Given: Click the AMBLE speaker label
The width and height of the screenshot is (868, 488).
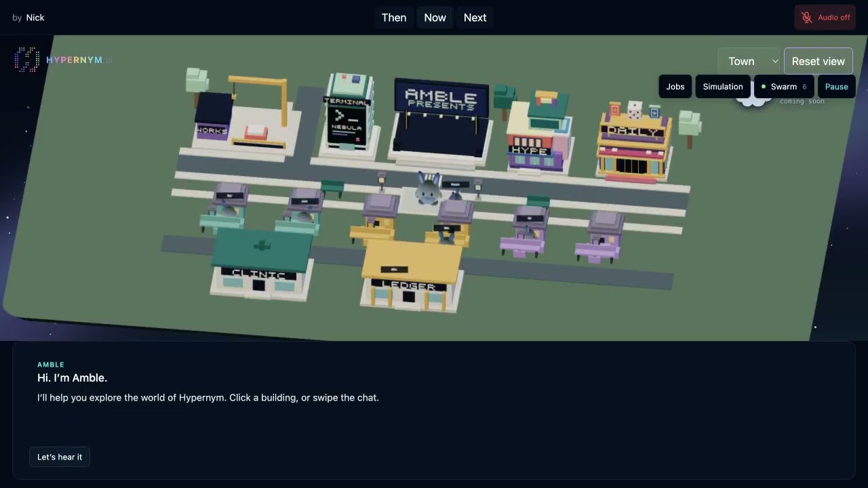Looking at the screenshot, I should (x=51, y=365).
